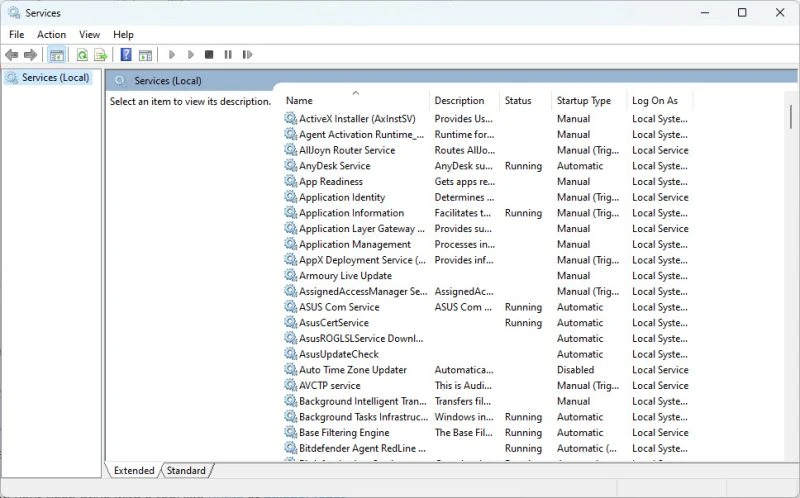Click Running status of AnyDesk Service

(523, 165)
